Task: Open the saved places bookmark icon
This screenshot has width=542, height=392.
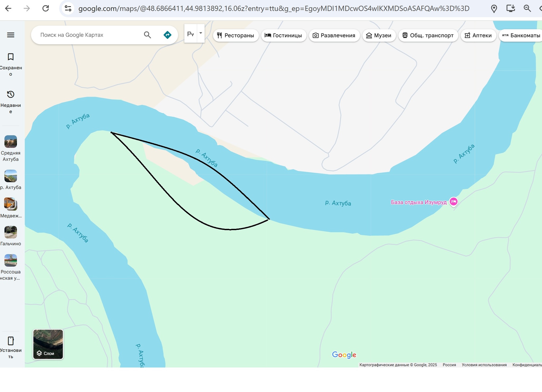Action: click(11, 57)
